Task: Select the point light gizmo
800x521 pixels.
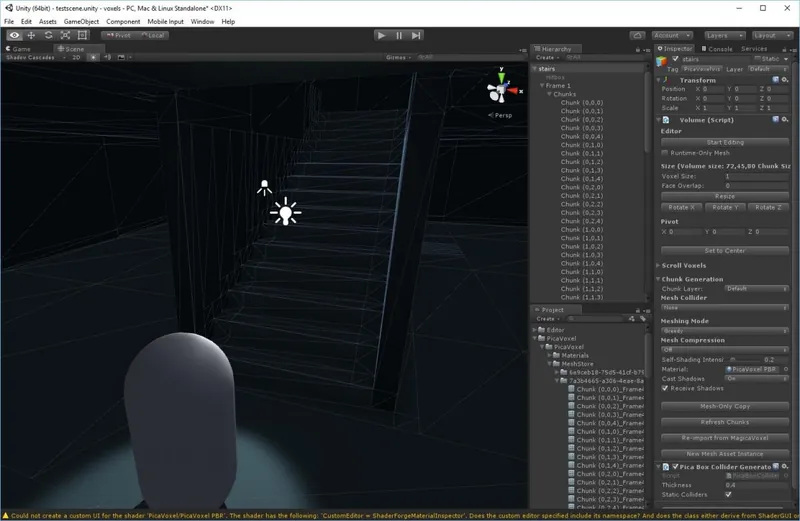Action: (286, 212)
